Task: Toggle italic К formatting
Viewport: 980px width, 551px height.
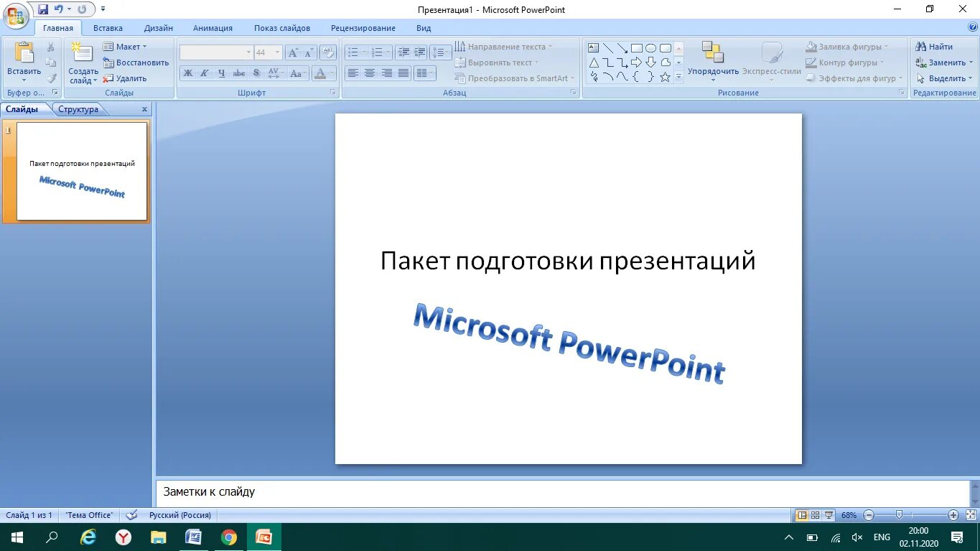Action: [x=204, y=73]
